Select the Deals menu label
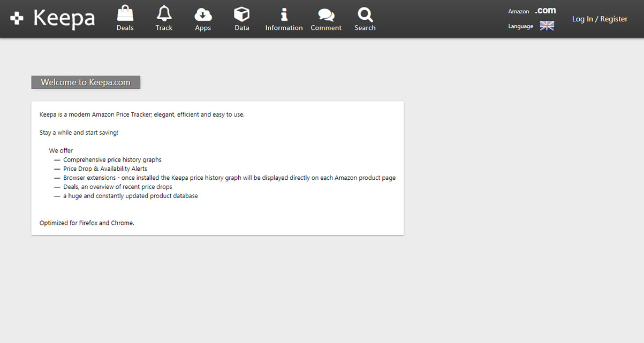The height and width of the screenshot is (343, 644). click(125, 28)
